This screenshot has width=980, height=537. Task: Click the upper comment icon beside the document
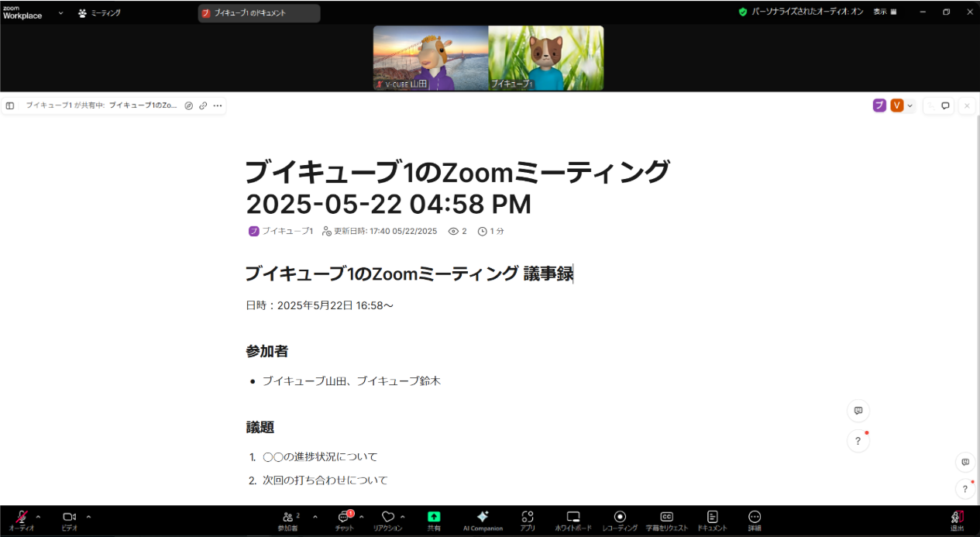[858, 411]
